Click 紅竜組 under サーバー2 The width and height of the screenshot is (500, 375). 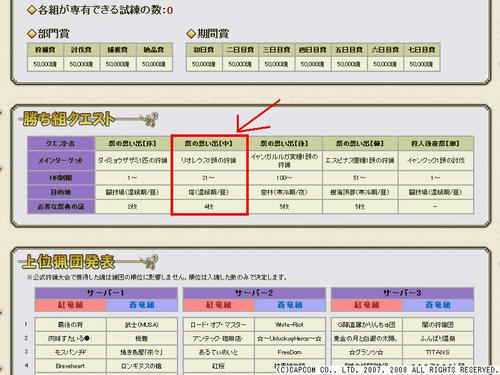click(x=219, y=305)
